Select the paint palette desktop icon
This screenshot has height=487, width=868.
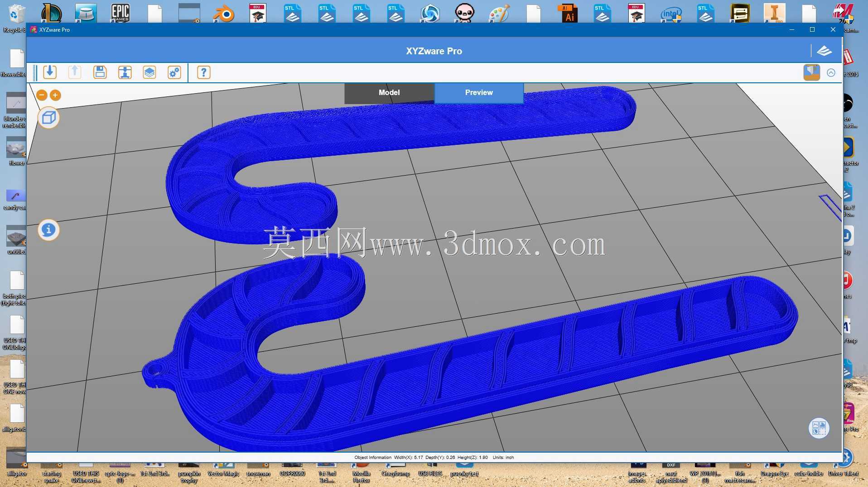tap(499, 13)
